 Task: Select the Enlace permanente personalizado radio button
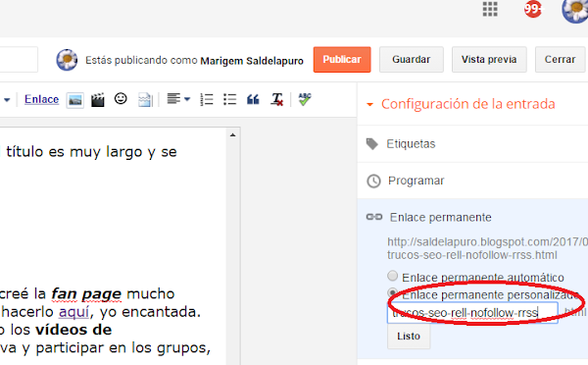(393, 292)
